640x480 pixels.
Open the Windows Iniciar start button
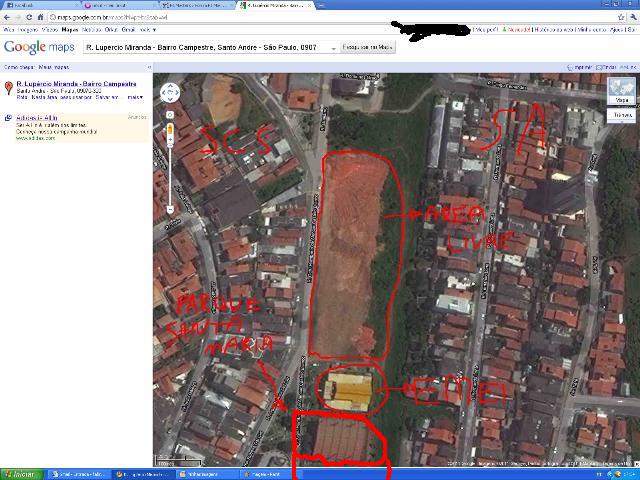tap(22, 474)
